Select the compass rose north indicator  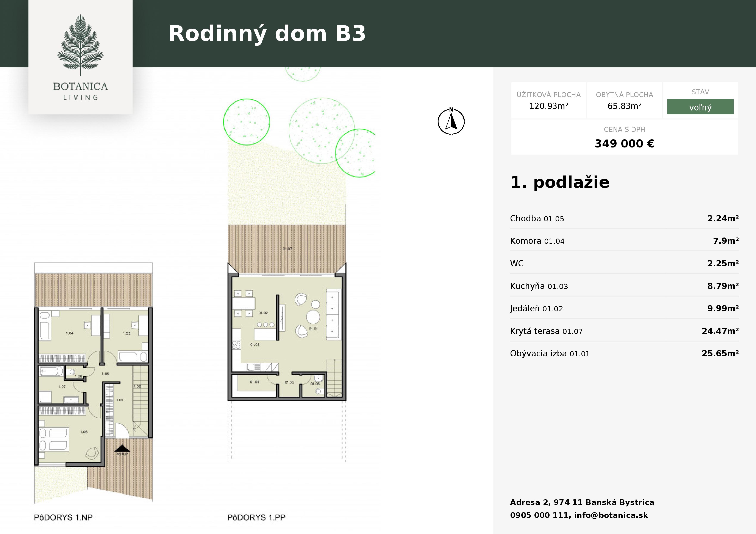coord(451,122)
